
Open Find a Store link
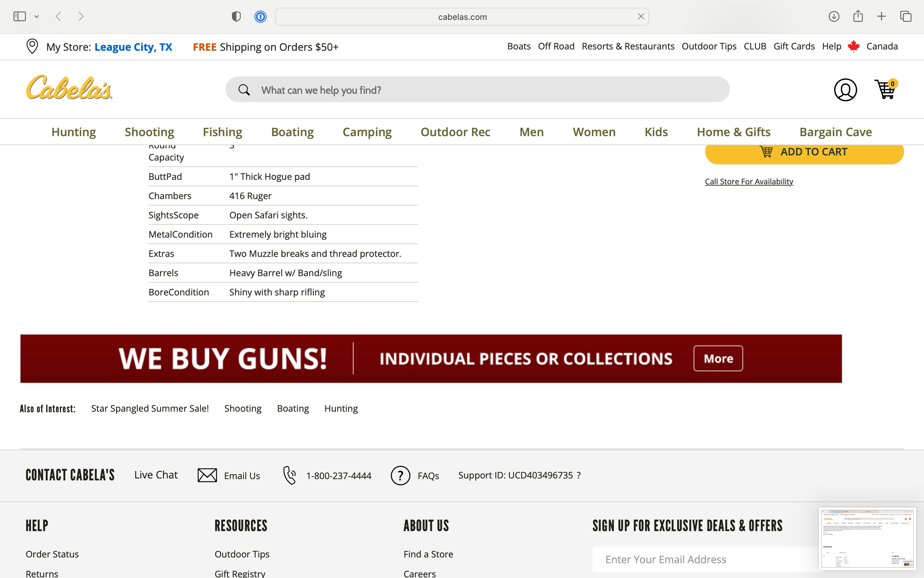(x=428, y=554)
